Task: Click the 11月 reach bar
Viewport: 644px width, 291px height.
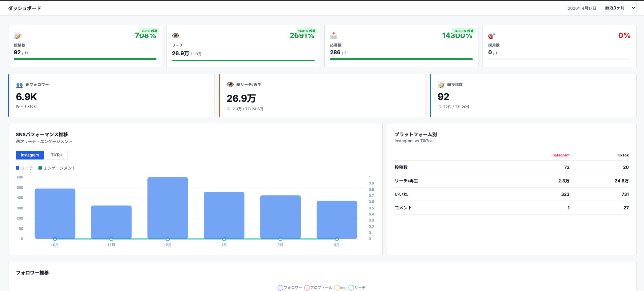Action: [111, 222]
